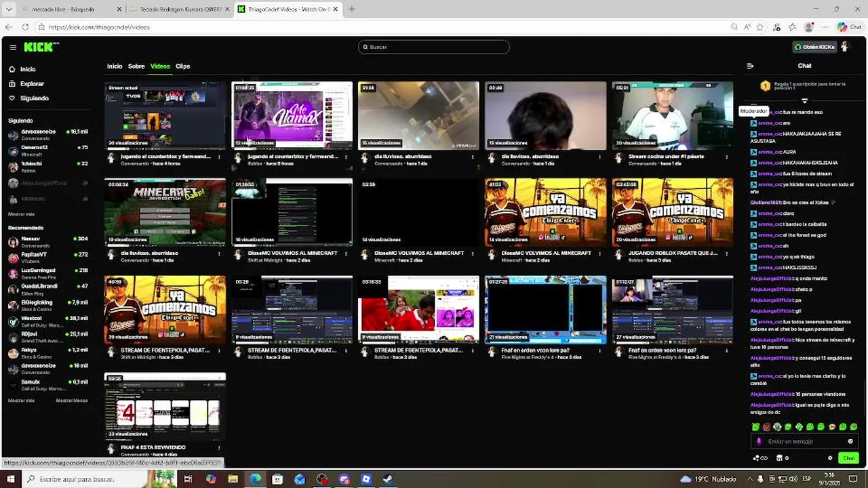
Task: Open options menu for the 'Stream cocina under' video
Action: 726,157
